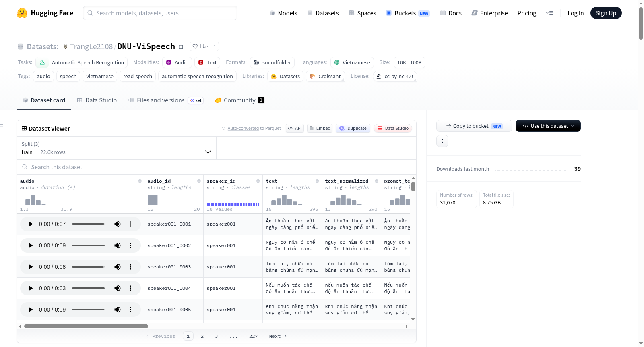Open the Pricing page
The image size is (644, 347).
527,13
